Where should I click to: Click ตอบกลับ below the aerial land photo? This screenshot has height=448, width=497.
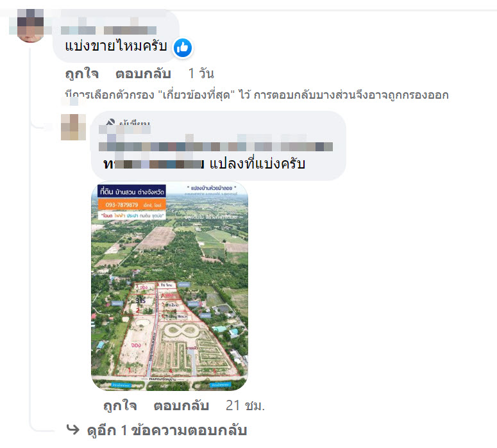click(x=181, y=406)
